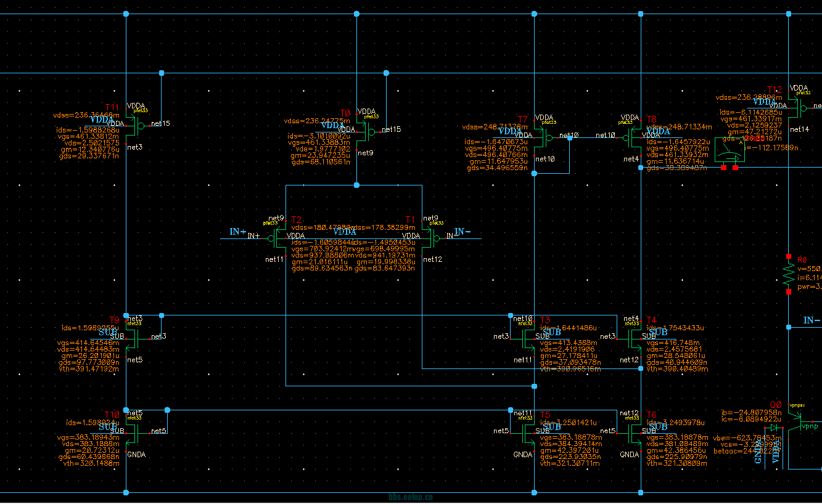This screenshot has width=822, height=504.
Task: Click the T10 NMOS transistor symbol
Action: click(132, 432)
